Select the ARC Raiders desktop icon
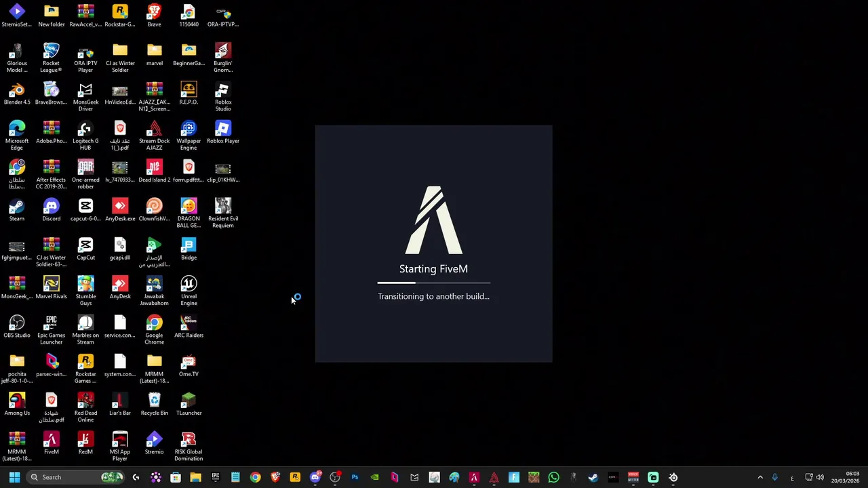868x488 pixels. (x=189, y=327)
